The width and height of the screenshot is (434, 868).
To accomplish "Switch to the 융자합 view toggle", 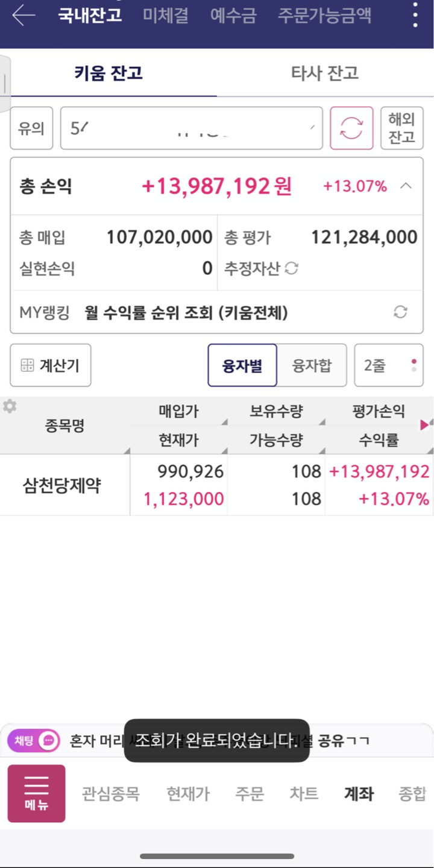I will click(x=312, y=365).
